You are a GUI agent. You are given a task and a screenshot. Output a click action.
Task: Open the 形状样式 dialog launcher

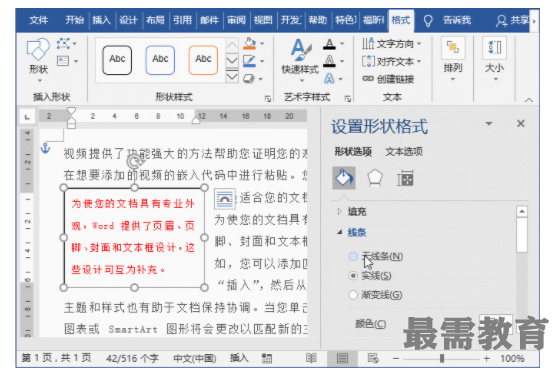268,99
